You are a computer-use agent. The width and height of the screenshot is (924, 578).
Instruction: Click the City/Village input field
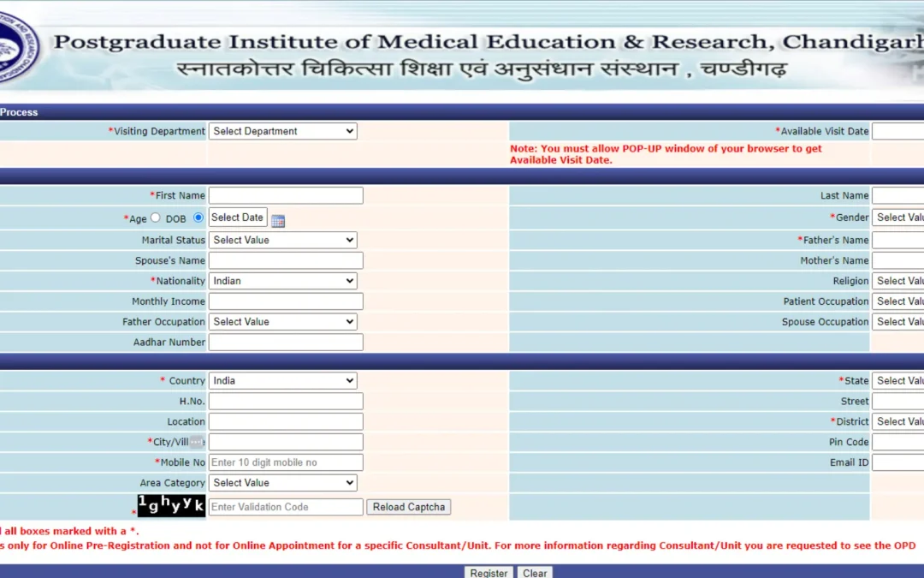click(286, 442)
